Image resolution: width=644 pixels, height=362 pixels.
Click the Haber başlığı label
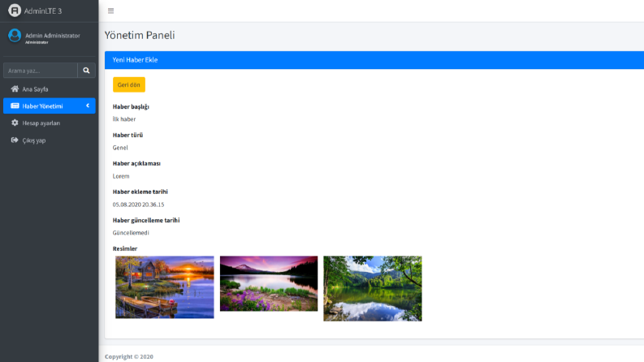tap(131, 106)
